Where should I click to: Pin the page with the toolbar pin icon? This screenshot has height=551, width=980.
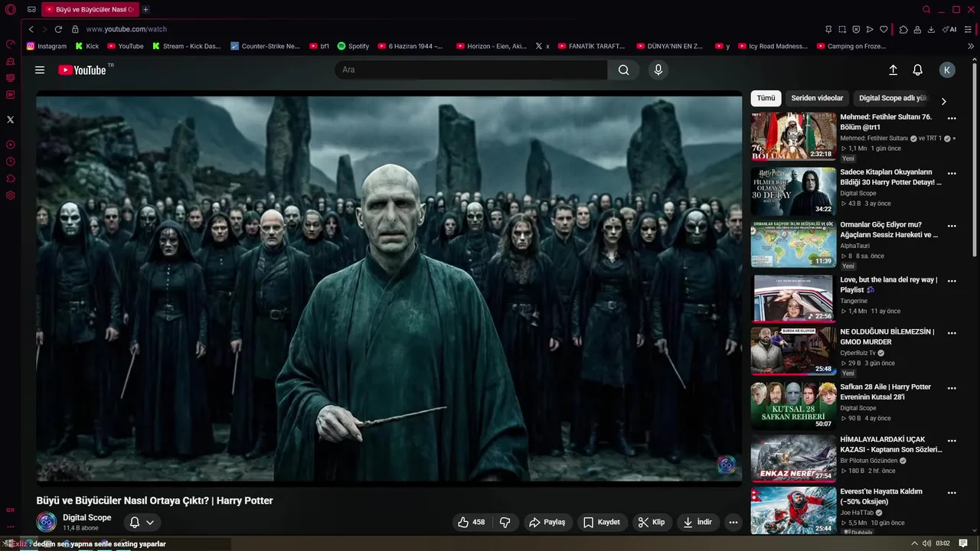pyautogui.click(x=828, y=29)
